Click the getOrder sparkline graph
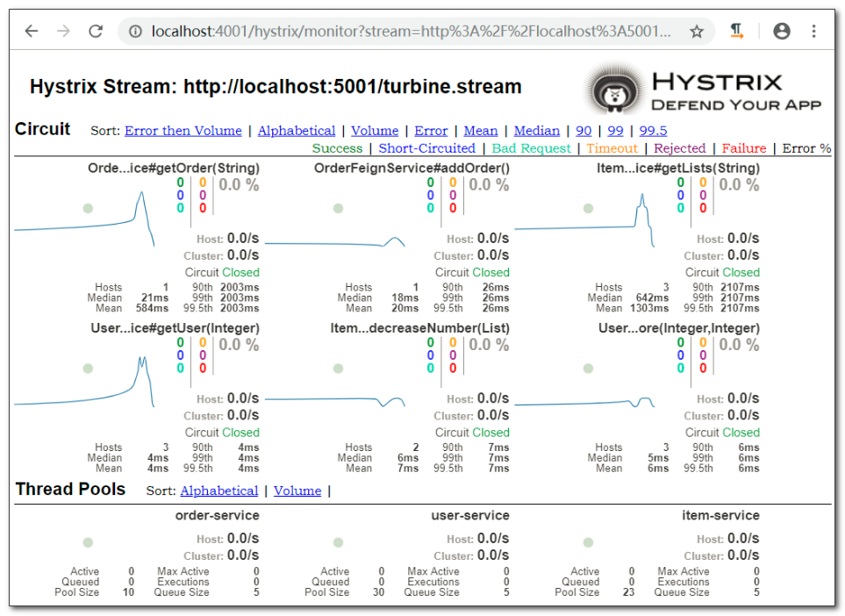The width and height of the screenshot is (845, 616). pyautogui.click(x=84, y=219)
